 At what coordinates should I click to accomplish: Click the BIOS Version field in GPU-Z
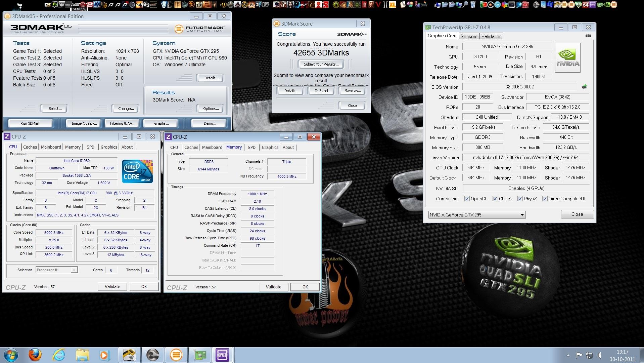click(x=519, y=87)
